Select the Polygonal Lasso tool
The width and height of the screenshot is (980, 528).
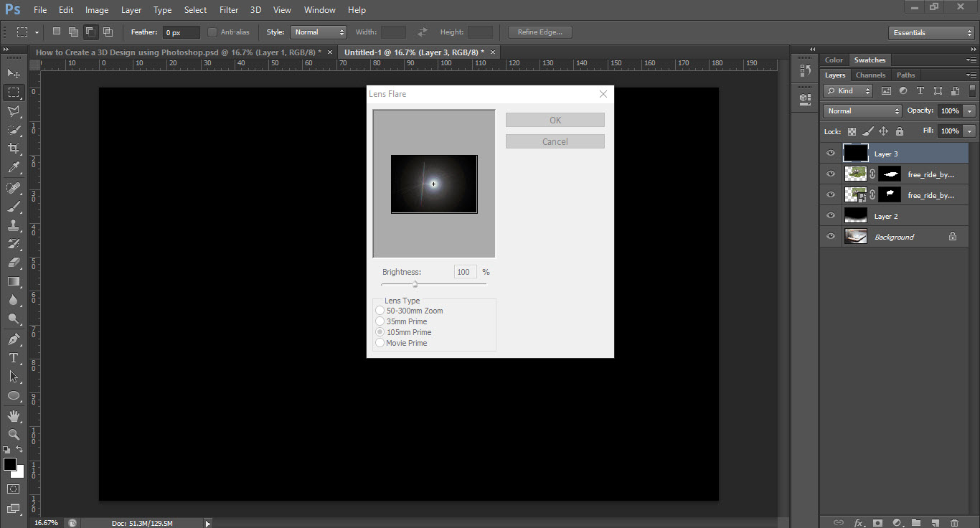[x=14, y=111]
